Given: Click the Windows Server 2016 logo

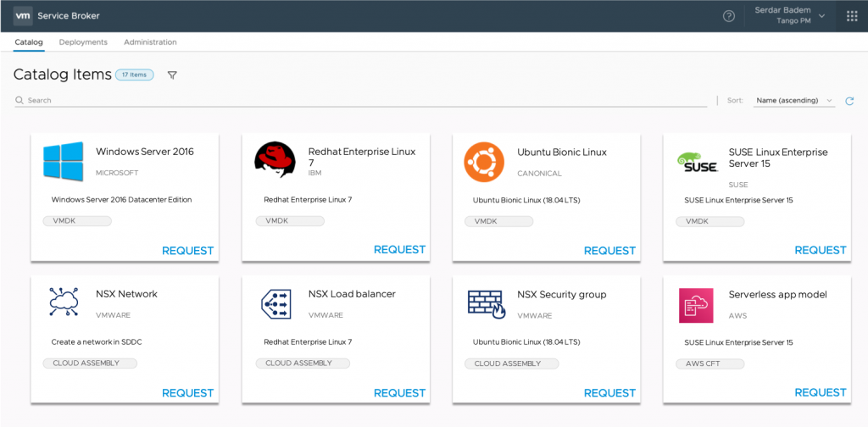Looking at the screenshot, I should [x=63, y=162].
